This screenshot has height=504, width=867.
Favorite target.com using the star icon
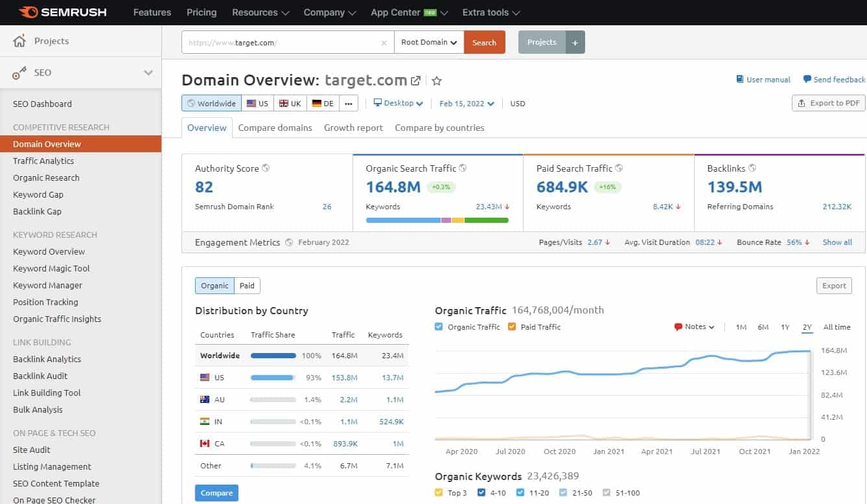coord(437,81)
